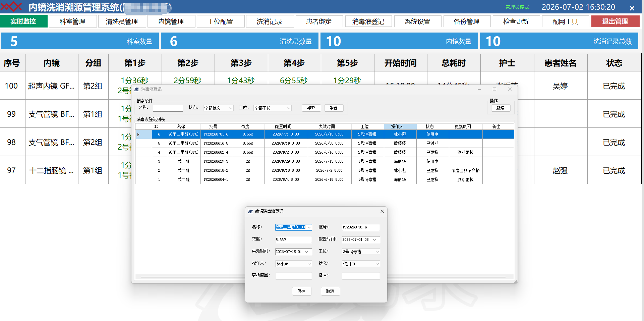
Task: Open the 洗消记录 tab
Action: (270, 21)
